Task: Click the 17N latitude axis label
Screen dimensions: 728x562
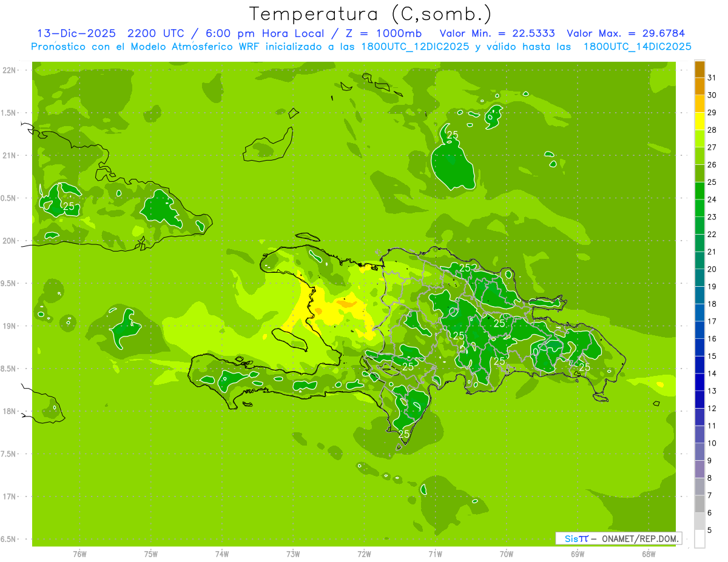Action: pyautogui.click(x=8, y=497)
